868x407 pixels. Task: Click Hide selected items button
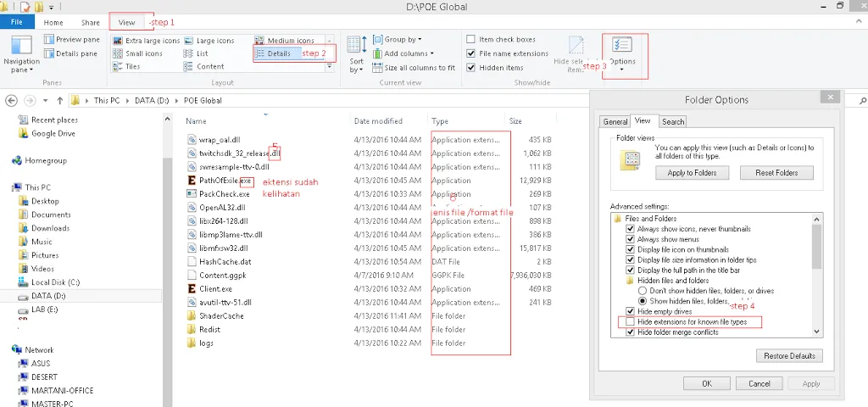(x=576, y=55)
